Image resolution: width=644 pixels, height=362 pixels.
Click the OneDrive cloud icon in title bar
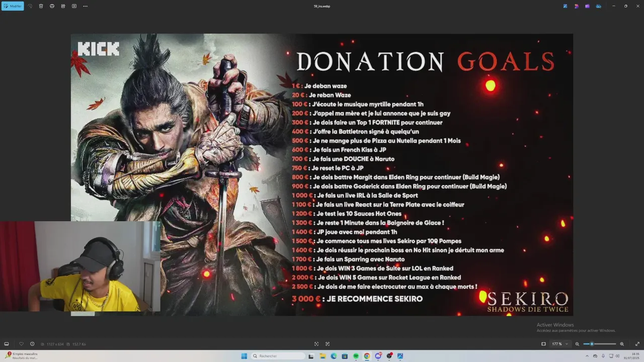pos(599,6)
